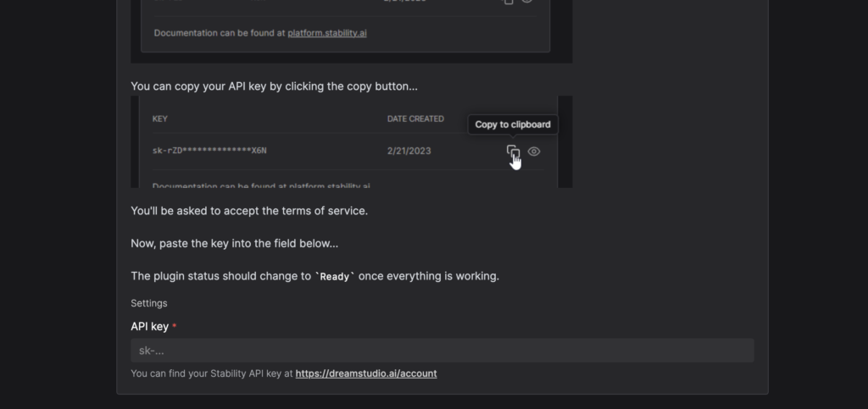Click the red required asterisk
Screen dimensions: 868x409
174,326
